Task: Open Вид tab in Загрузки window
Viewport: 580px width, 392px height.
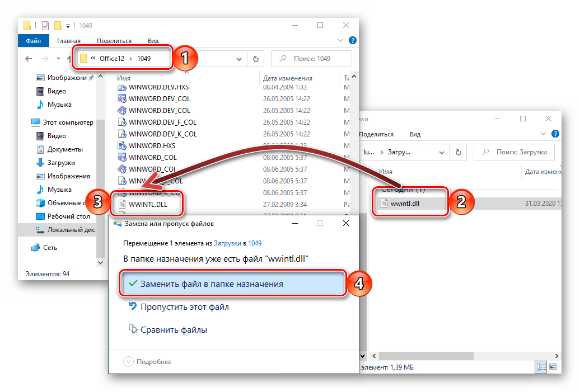Action: pyautogui.click(x=415, y=134)
